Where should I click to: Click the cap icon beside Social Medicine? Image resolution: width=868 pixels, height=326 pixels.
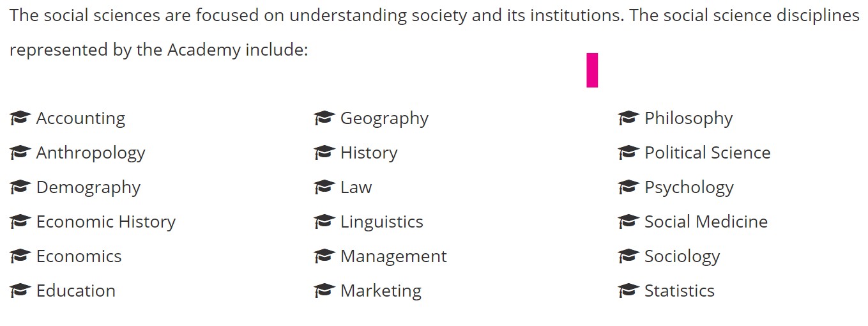[628, 222]
